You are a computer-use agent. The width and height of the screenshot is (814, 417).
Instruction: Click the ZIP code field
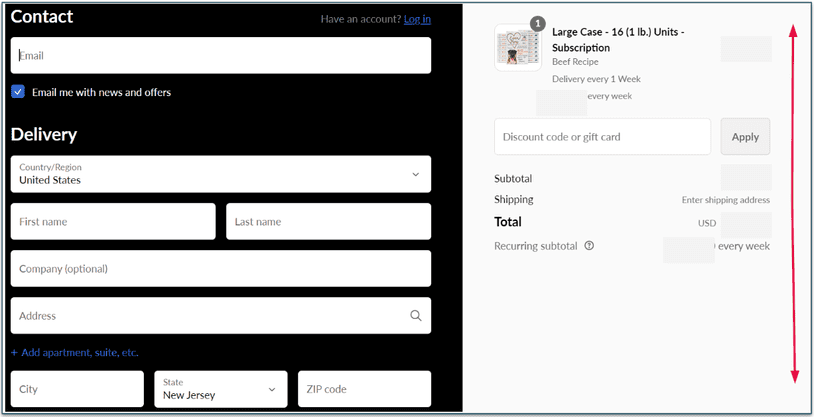pyautogui.click(x=364, y=389)
